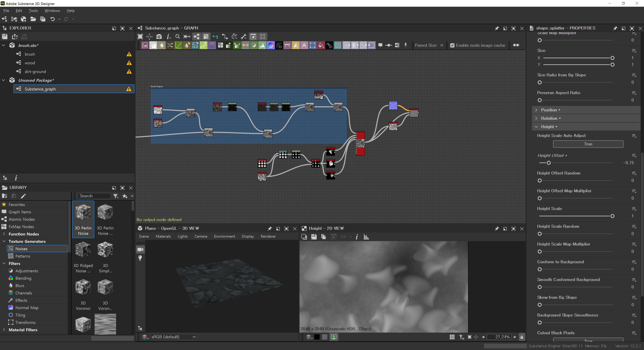Viewport: 644px width, 350px height.
Task: Add a Blur node from toolbar
Action: pos(162,45)
